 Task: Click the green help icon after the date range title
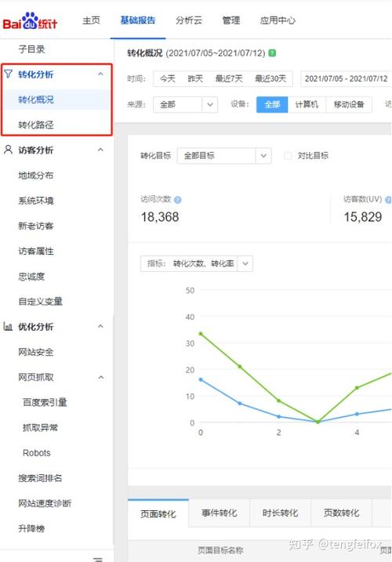pyautogui.click(x=272, y=53)
